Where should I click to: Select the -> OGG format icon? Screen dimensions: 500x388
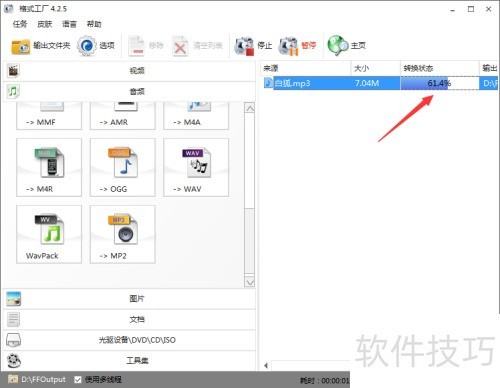(123, 162)
